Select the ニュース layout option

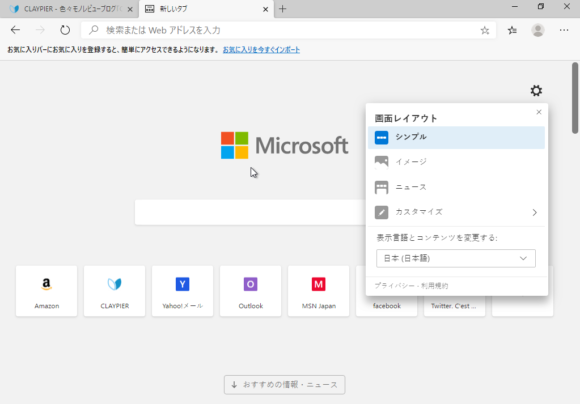(456, 187)
